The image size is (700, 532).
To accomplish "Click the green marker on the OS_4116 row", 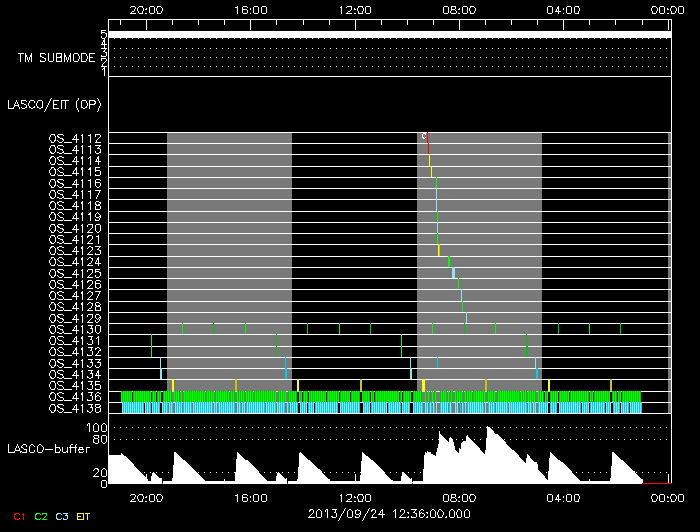I will click(436, 183).
